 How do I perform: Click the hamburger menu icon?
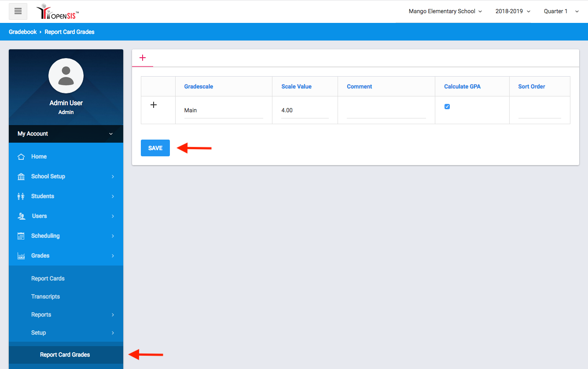coord(18,11)
